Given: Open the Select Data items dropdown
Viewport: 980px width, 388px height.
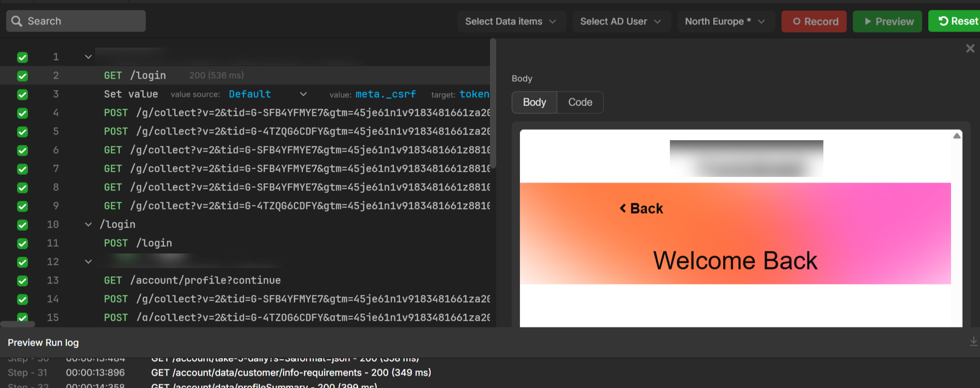Looking at the screenshot, I should point(511,21).
